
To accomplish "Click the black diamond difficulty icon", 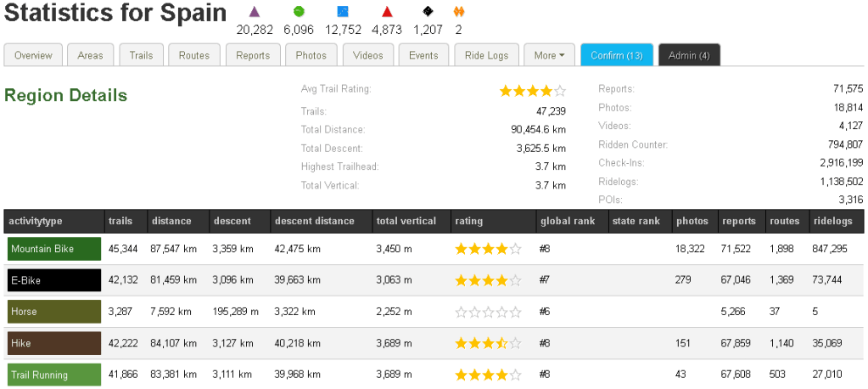I will [x=428, y=12].
